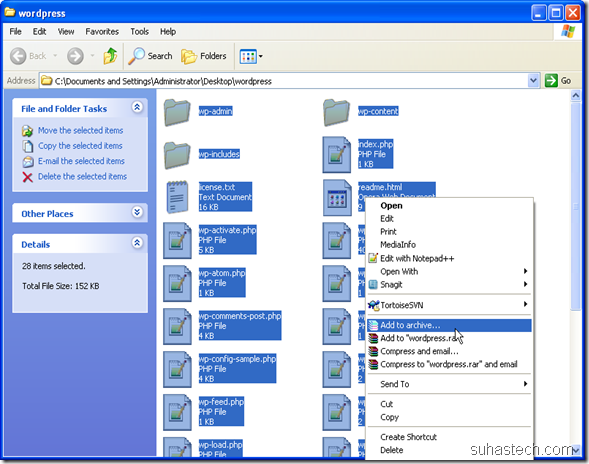
Task: Collapse the Details panel
Action: pyautogui.click(x=137, y=243)
